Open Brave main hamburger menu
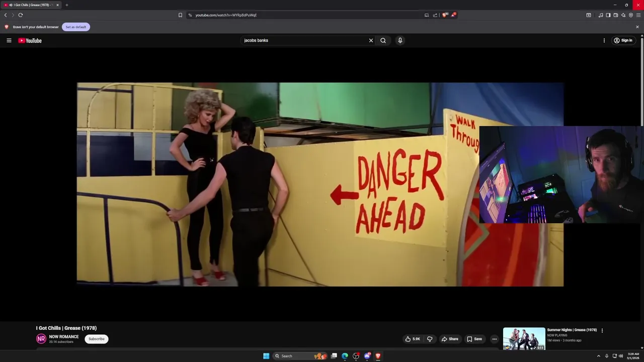Image resolution: width=644 pixels, height=362 pixels. 638,15
